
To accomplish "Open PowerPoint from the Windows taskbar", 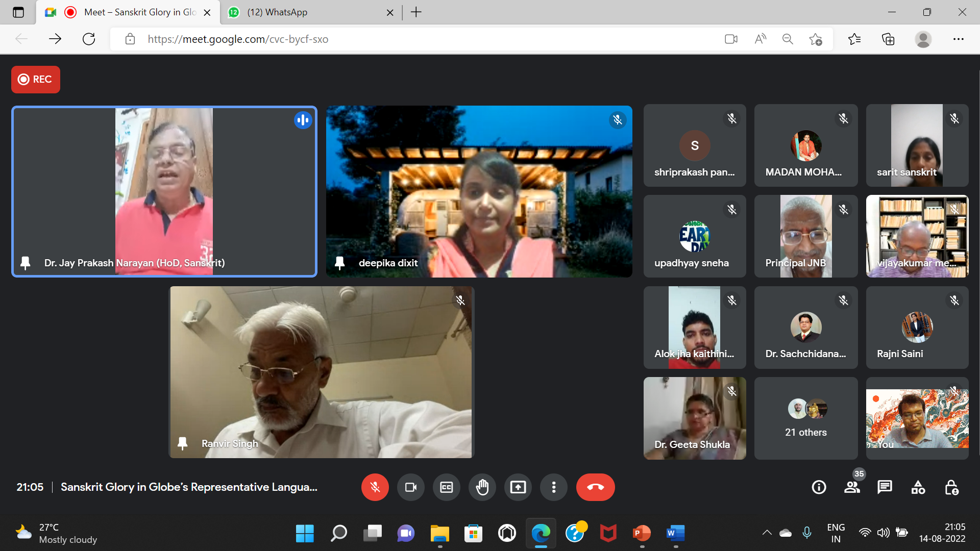I will [642, 533].
